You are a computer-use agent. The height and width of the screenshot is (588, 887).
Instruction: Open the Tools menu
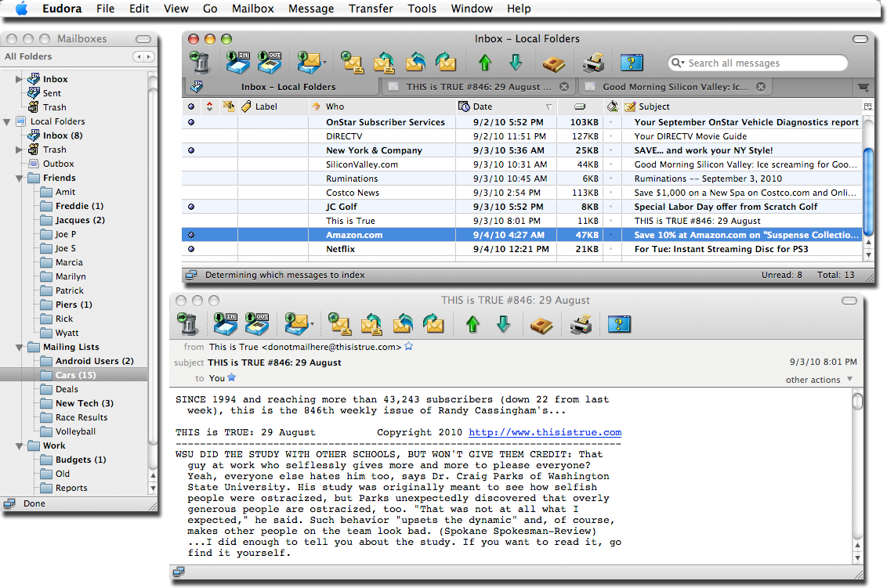pyautogui.click(x=422, y=9)
